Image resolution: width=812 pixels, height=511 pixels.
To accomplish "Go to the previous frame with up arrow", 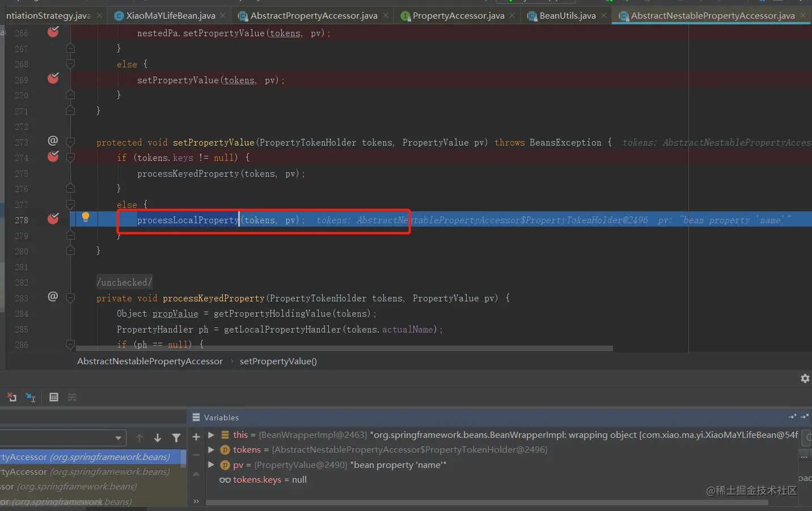I will (x=139, y=438).
